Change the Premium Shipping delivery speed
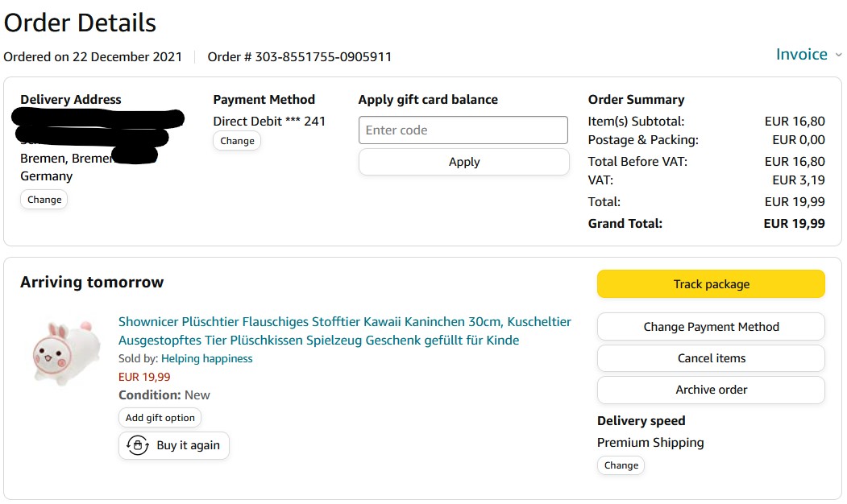This screenshot has height=504, width=847. tap(621, 465)
